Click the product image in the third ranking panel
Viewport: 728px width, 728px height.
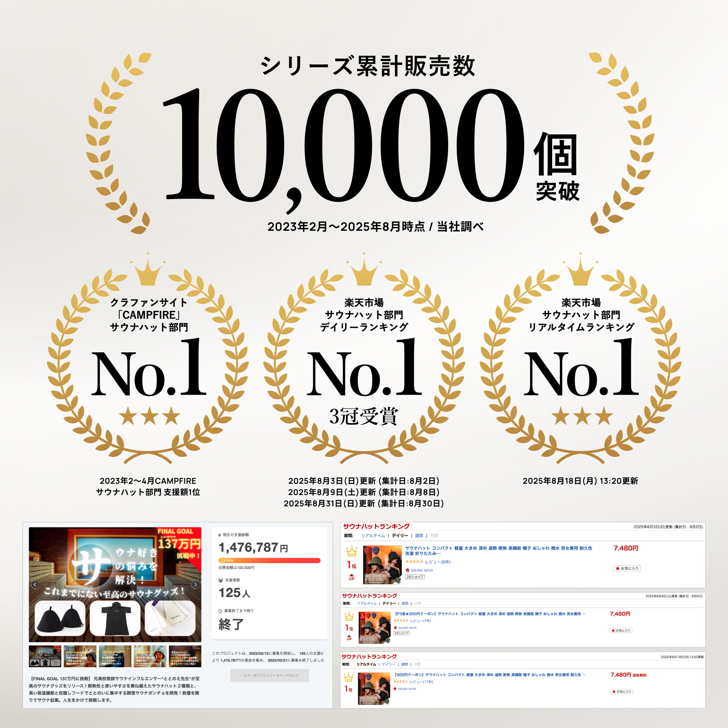tap(374, 688)
